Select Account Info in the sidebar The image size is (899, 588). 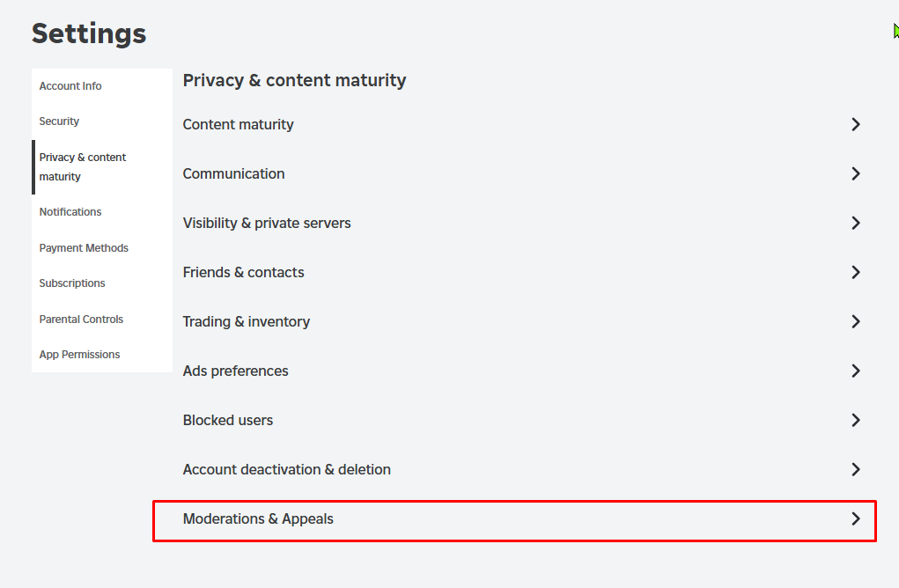[x=70, y=85]
